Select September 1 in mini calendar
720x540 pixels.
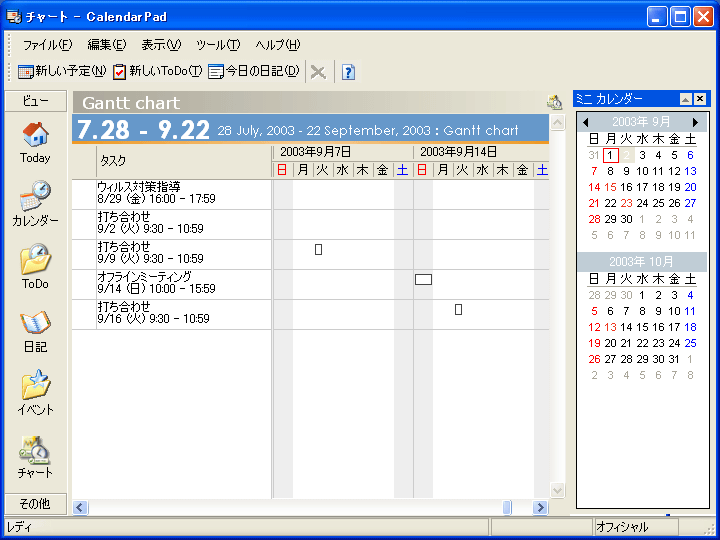[610, 155]
